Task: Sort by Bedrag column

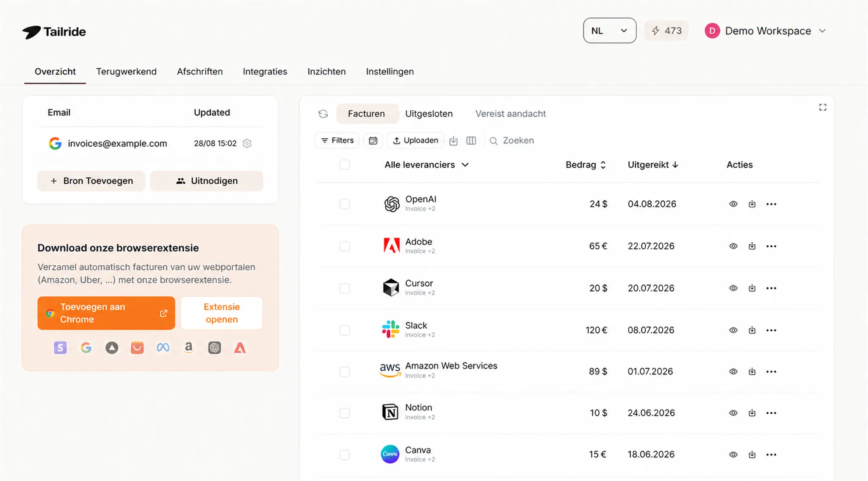Action: point(586,165)
